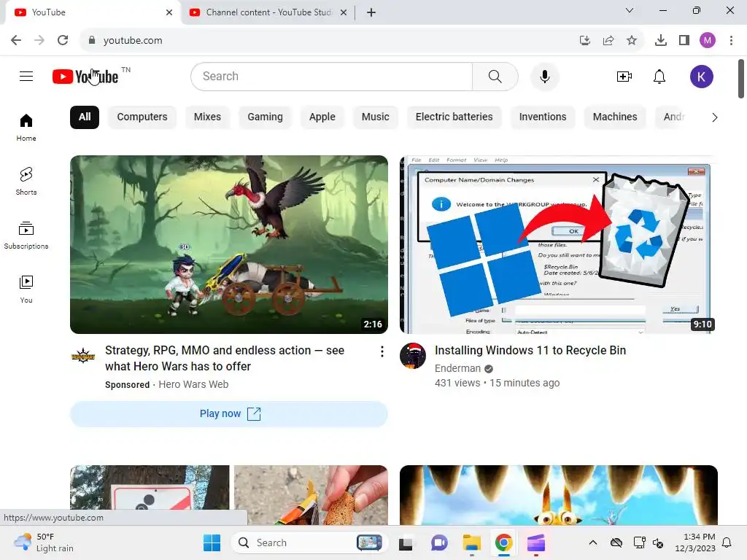Open Task View in the taskbar
This screenshot has height=560, width=747.
click(x=406, y=542)
